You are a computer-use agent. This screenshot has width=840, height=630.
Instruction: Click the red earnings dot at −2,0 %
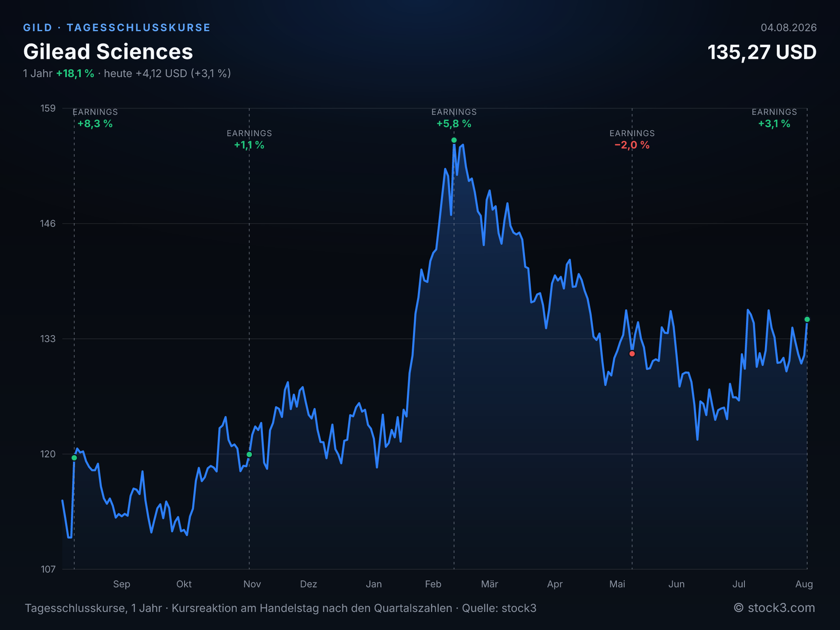632,354
